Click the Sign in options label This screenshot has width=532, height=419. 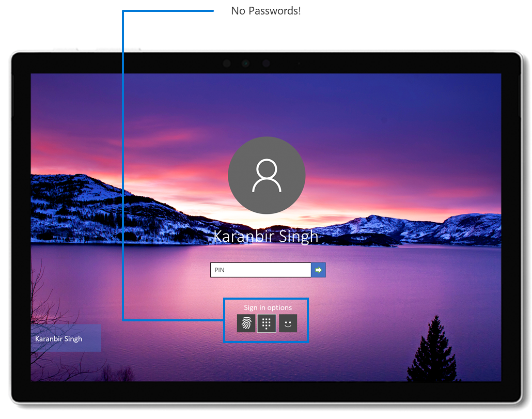267,307
